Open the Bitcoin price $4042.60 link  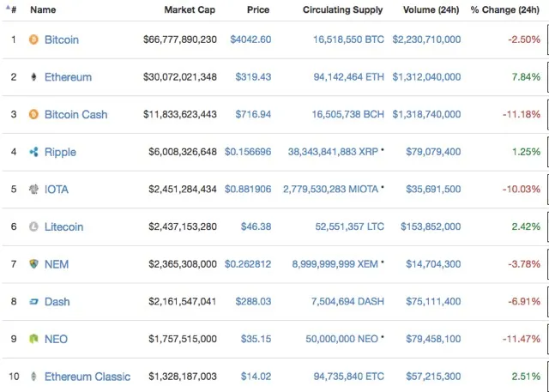tap(250, 39)
